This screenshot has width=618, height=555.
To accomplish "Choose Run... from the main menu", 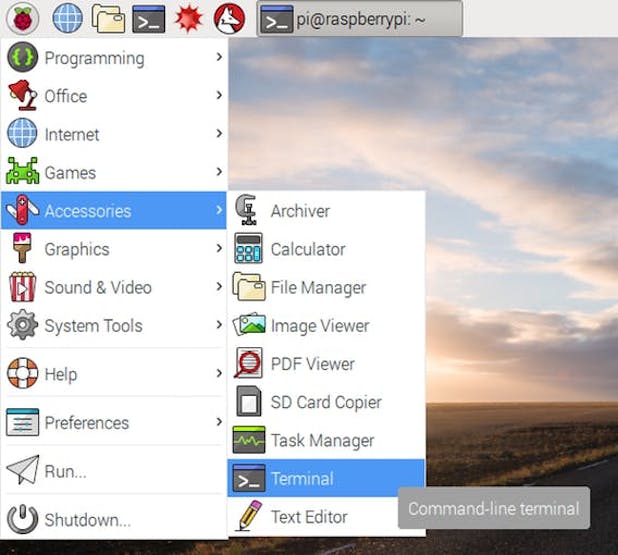I will [114, 470].
